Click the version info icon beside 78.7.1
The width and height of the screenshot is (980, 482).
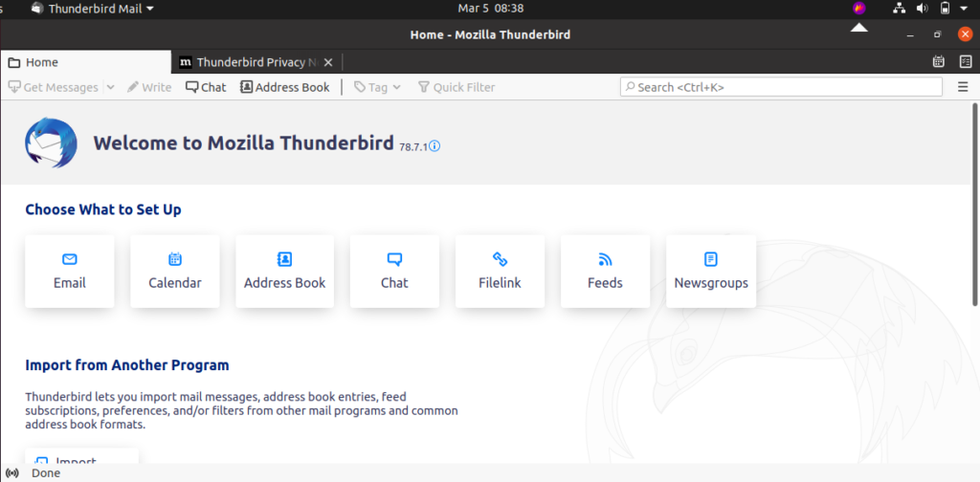[x=435, y=146]
